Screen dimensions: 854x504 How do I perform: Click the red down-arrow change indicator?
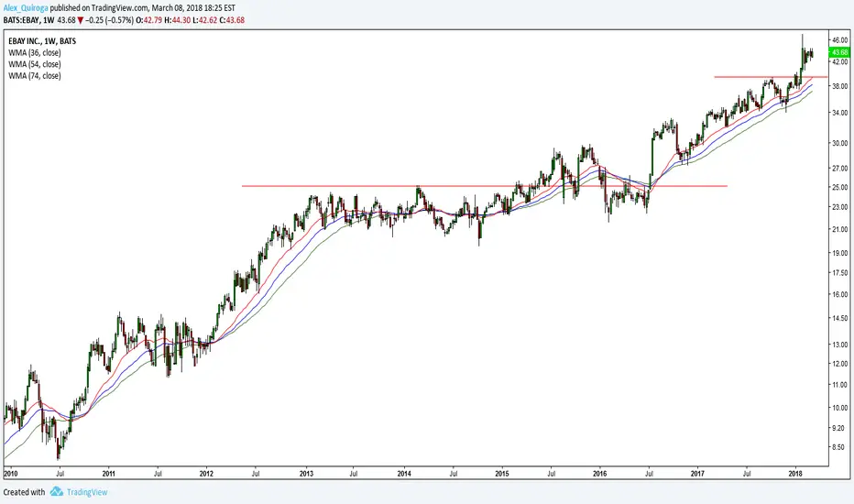[x=80, y=20]
